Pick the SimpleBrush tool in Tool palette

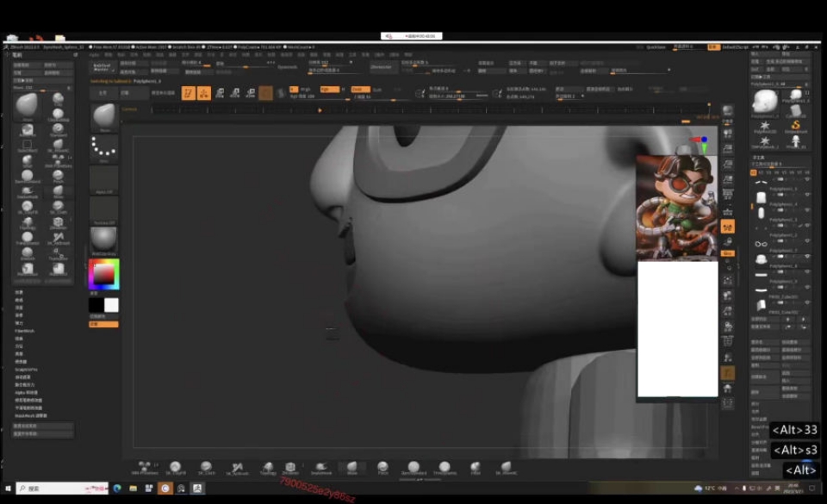[x=796, y=127]
